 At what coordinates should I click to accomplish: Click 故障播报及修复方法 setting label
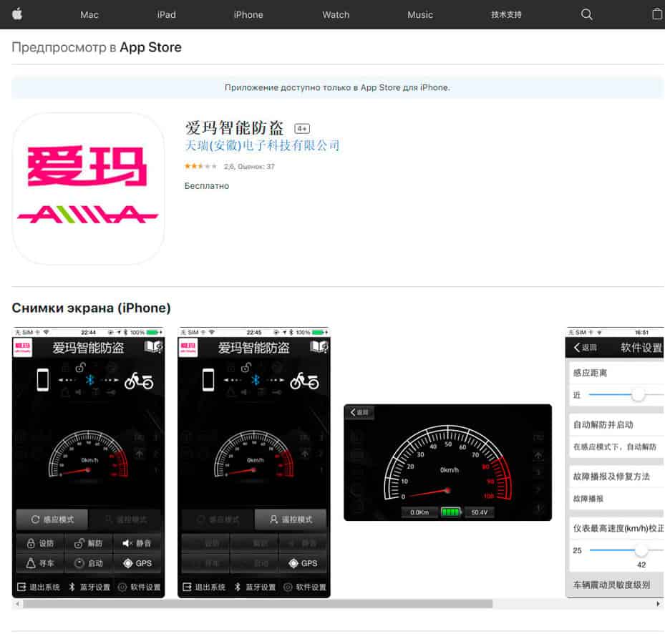(611, 477)
